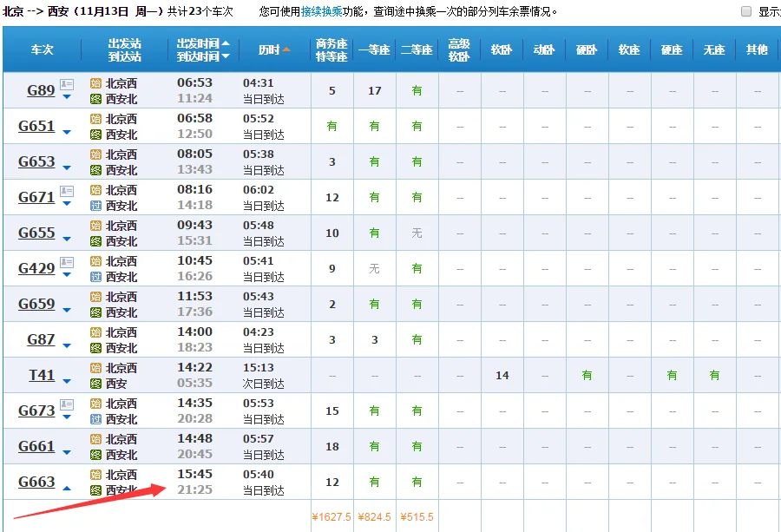Click the 二等座 column header
This screenshot has height=532, width=781.
pyautogui.click(x=417, y=49)
